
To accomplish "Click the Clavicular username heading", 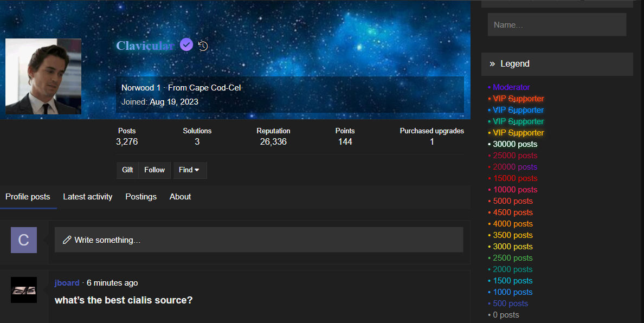I will (x=145, y=46).
